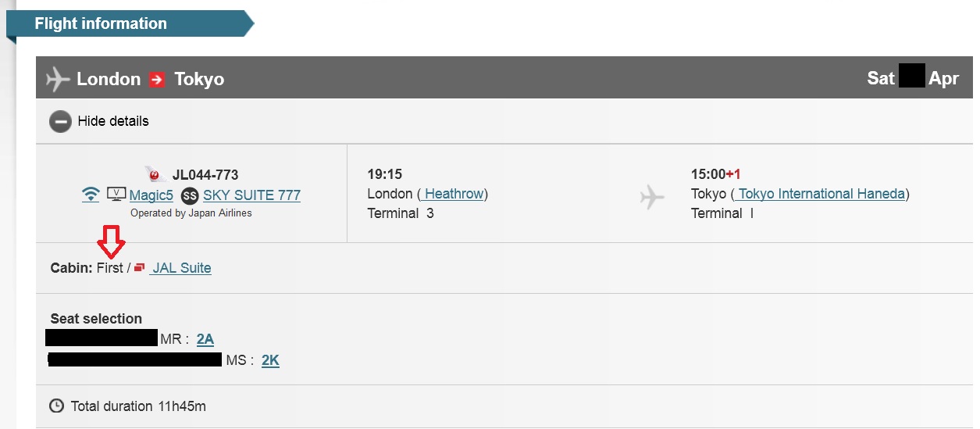Image resolution: width=980 pixels, height=429 pixels.
Task: Click the clock icon by Total duration
Action: pos(57,406)
